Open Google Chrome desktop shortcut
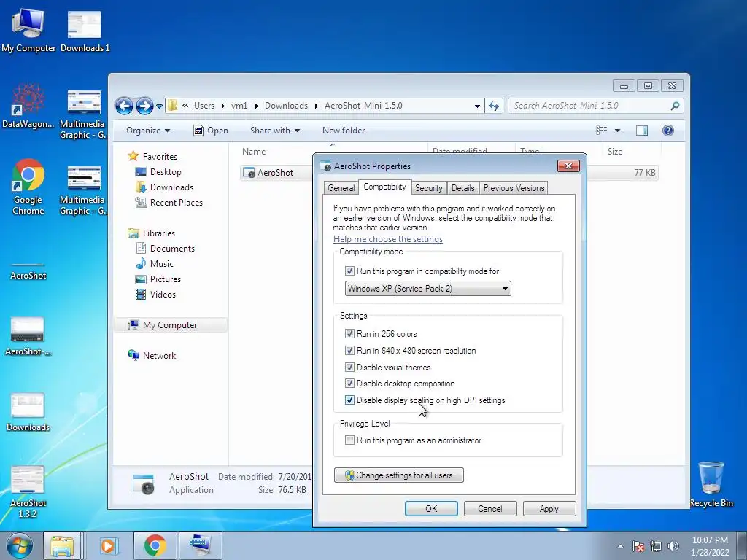This screenshot has height=560, width=747. pyautogui.click(x=28, y=187)
